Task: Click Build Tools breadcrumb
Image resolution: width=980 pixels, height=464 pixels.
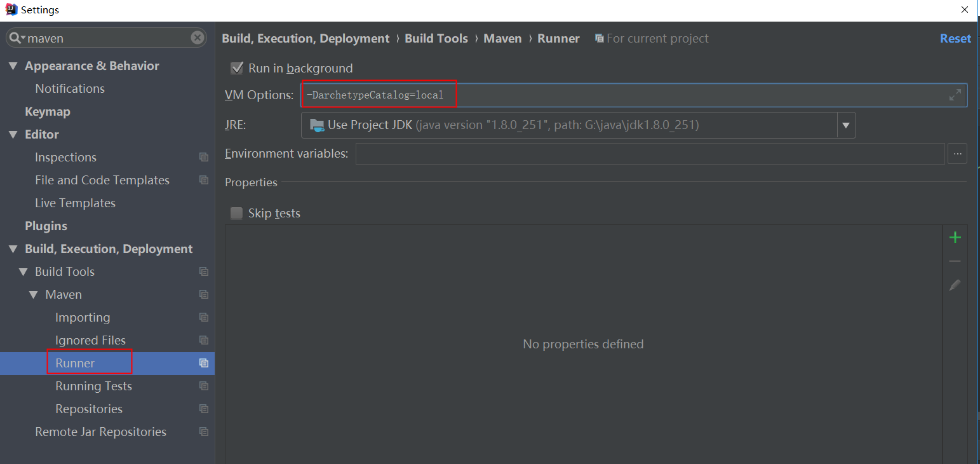Action: pos(436,38)
